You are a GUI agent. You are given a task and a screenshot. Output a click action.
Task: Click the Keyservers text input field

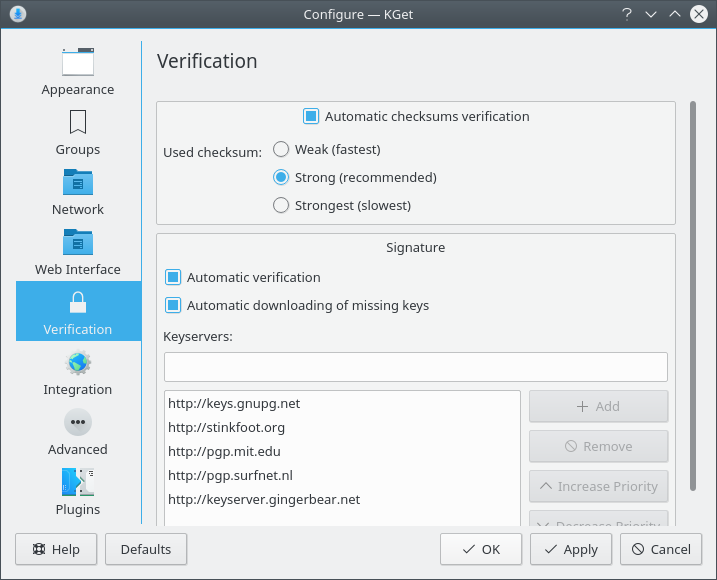tap(415, 366)
